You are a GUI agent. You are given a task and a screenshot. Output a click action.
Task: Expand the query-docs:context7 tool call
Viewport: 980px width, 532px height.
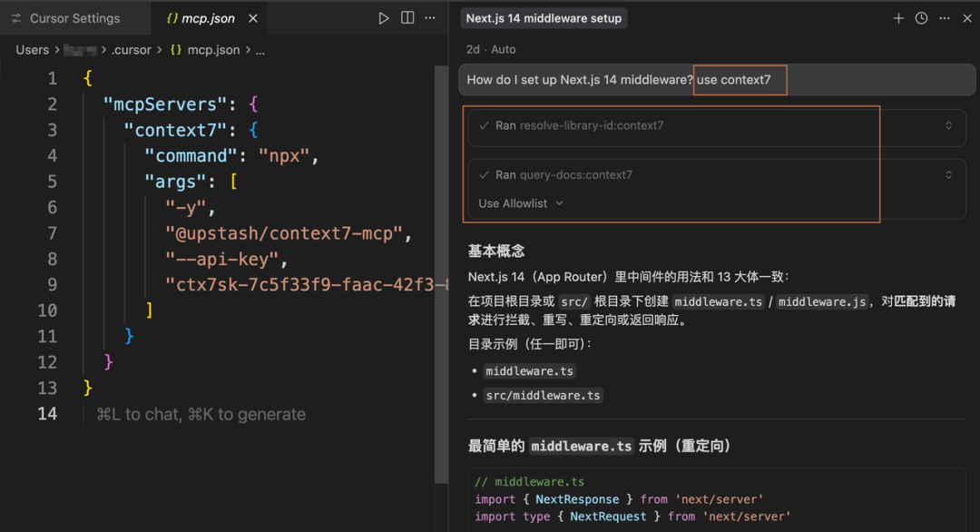coord(948,175)
